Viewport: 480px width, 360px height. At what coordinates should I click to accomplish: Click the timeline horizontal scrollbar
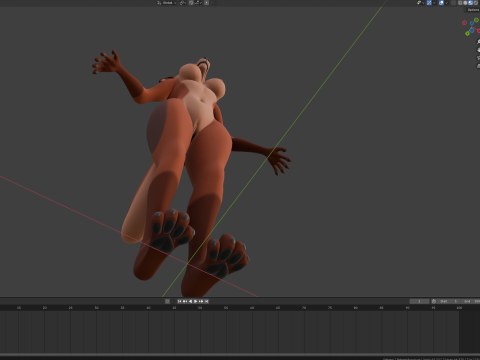pyautogui.click(x=240, y=355)
